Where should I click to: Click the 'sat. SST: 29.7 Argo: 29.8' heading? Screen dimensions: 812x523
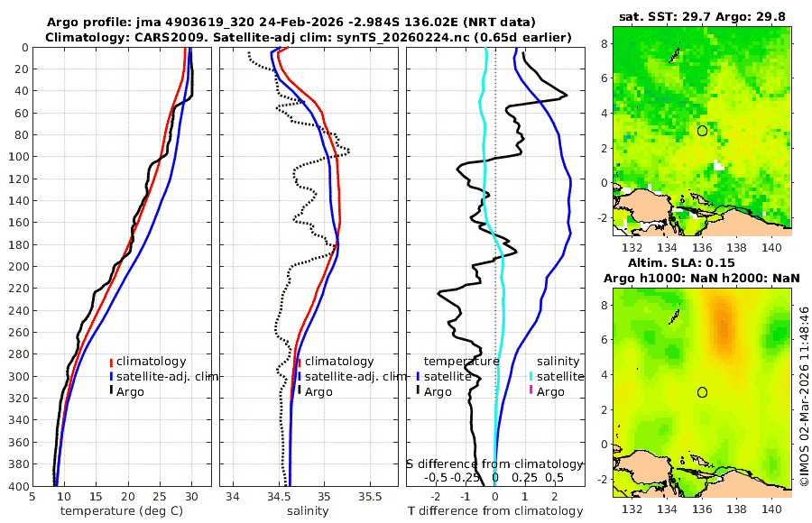click(702, 16)
